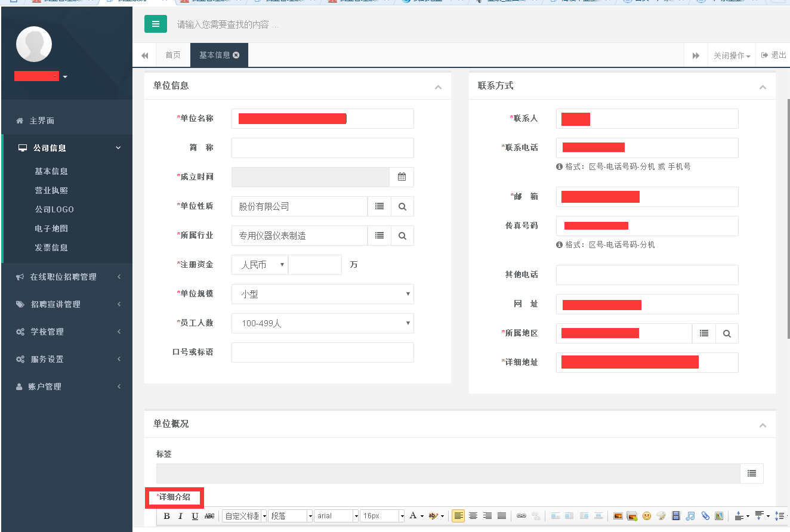This screenshot has width=790, height=532.
Task: Collapse the 单位概况 panel
Action: pyautogui.click(x=763, y=425)
